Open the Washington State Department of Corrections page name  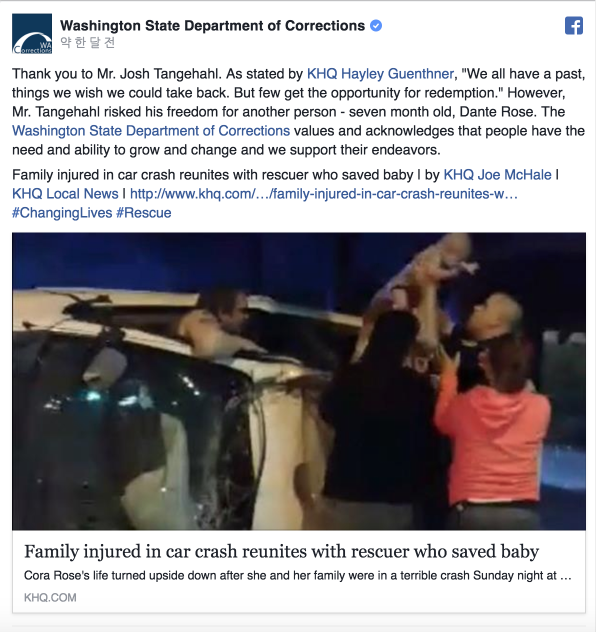click(212, 26)
